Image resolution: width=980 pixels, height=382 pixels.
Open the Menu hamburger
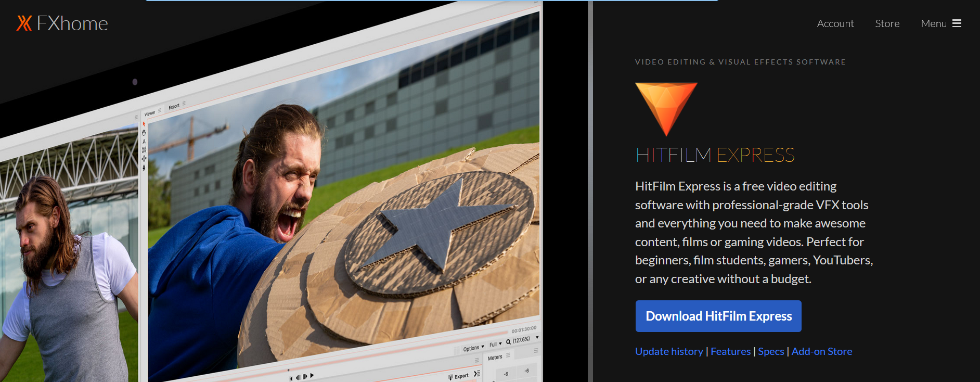coord(941,23)
